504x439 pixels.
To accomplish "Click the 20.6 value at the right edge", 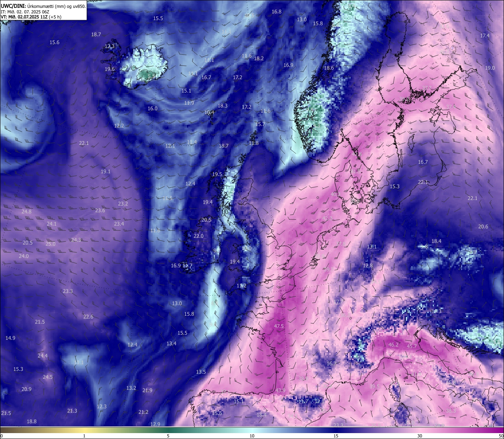I will 483,227.
